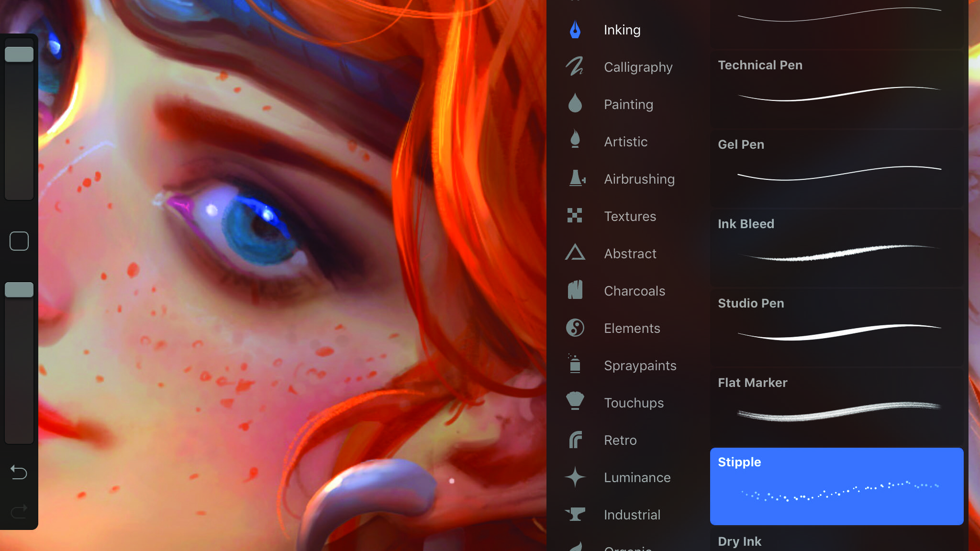Expand the Textures brush category
Viewport: 980px width, 551px height.
(x=630, y=216)
